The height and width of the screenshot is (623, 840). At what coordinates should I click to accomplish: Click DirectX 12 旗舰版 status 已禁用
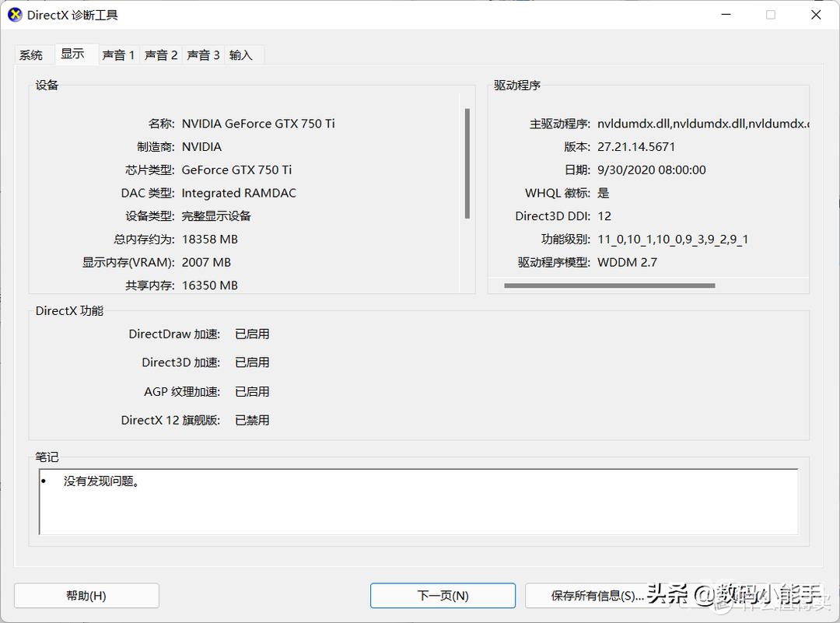coord(252,420)
